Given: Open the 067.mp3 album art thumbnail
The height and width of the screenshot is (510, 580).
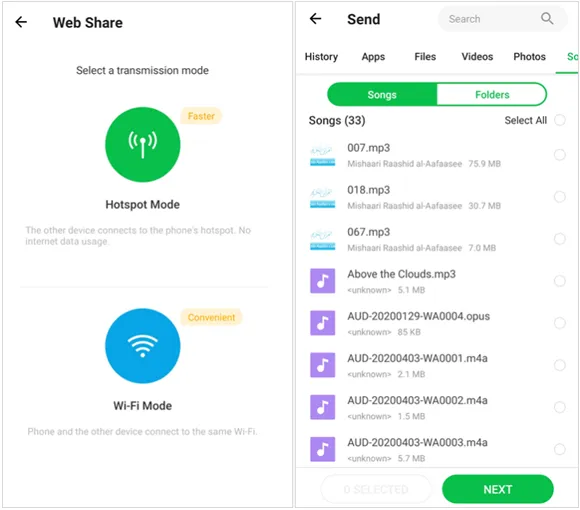Looking at the screenshot, I should tap(323, 239).
